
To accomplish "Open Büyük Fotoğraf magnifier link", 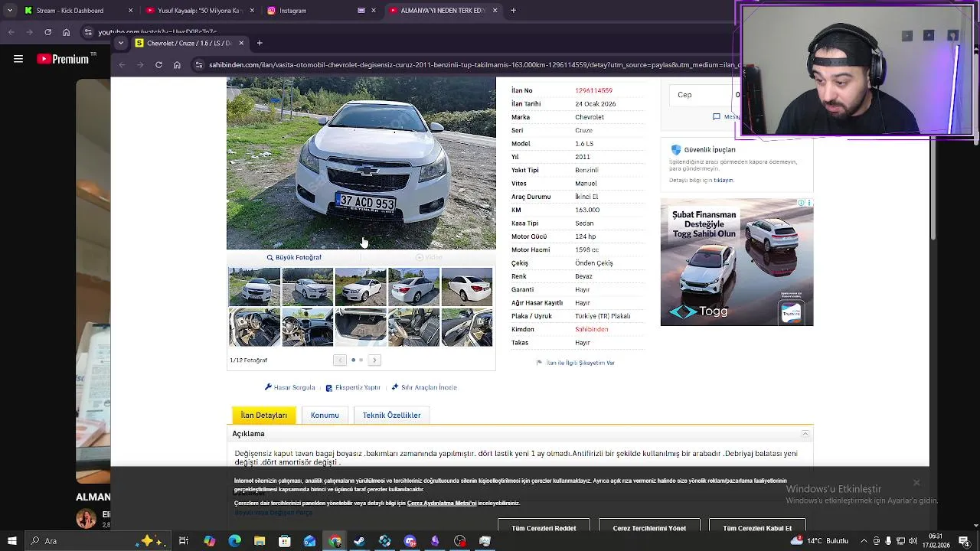I will pos(294,258).
